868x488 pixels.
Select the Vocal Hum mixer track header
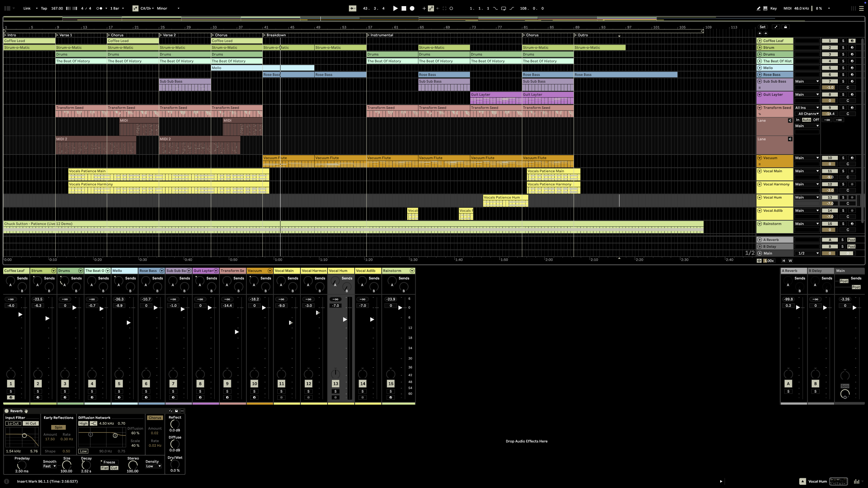pyautogui.click(x=341, y=271)
